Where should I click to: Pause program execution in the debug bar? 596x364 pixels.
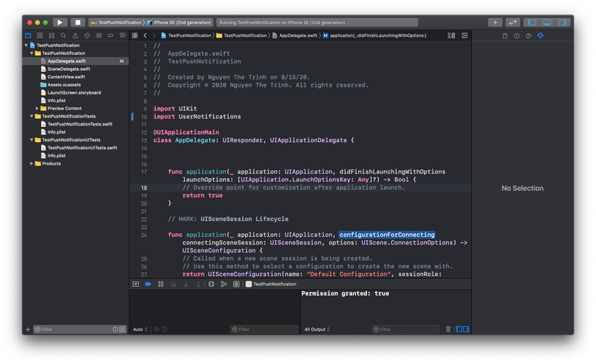[x=160, y=285]
